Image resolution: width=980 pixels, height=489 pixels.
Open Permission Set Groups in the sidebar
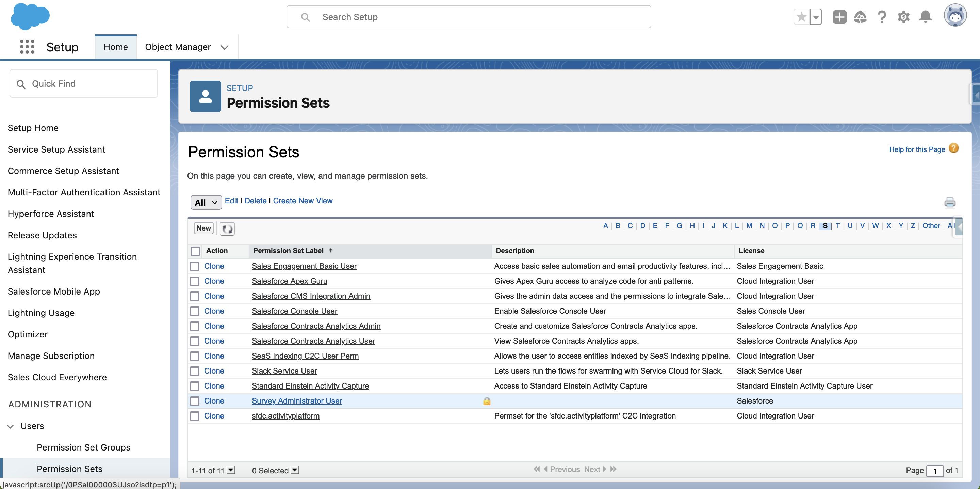(x=83, y=447)
